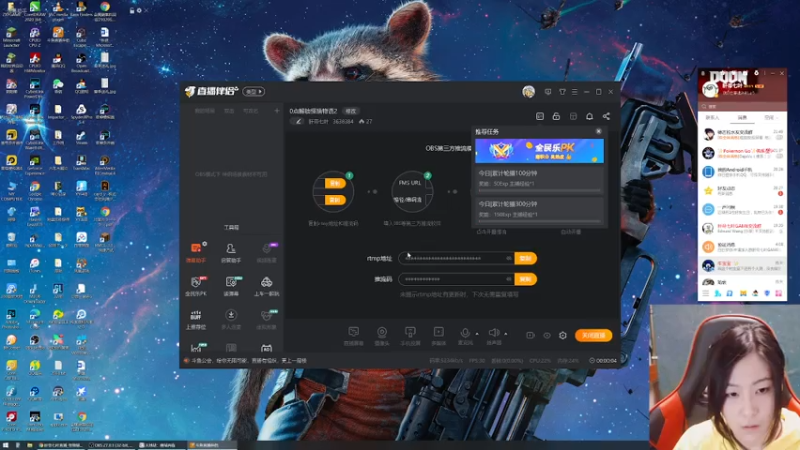Add a new scene with plus button
Screen dimensions: 800x450
tap(277, 111)
